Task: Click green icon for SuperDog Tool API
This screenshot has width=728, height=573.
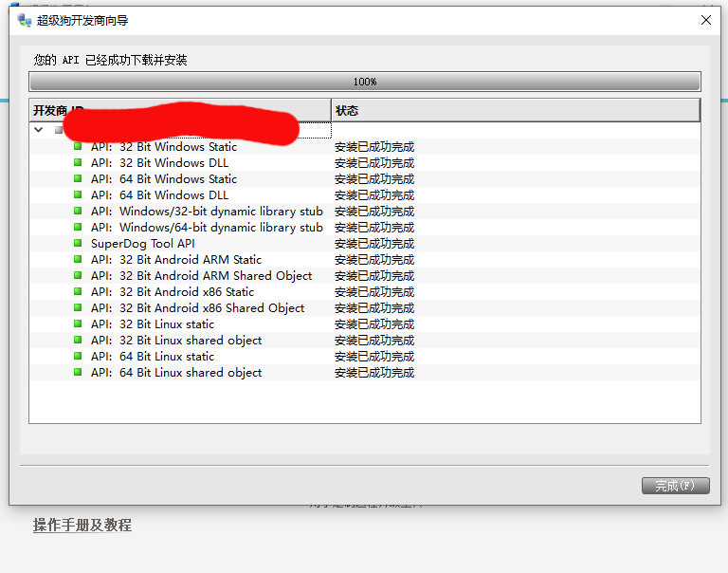Action: (78, 243)
